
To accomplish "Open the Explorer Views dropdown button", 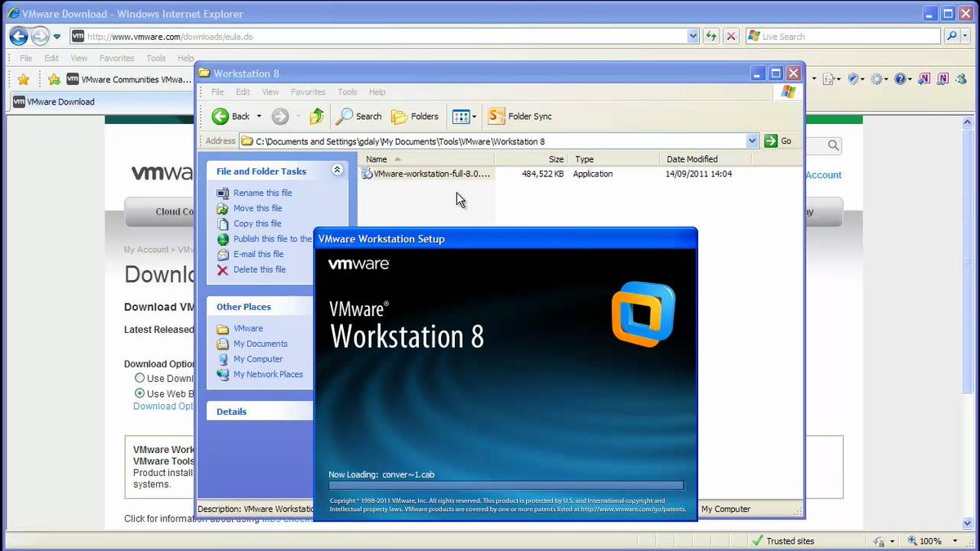I will click(464, 117).
